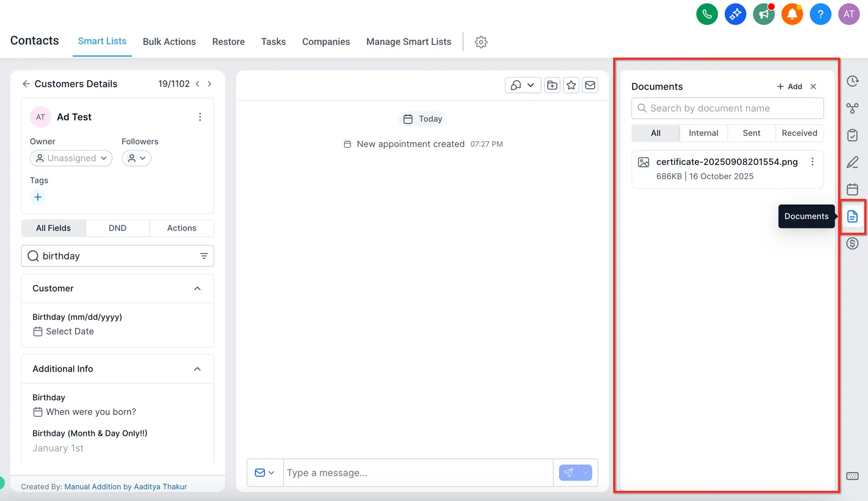The width and height of the screenshot is (868, 501).
Task: Select the Received documents filter tab
Action: [x=799, y=133]
